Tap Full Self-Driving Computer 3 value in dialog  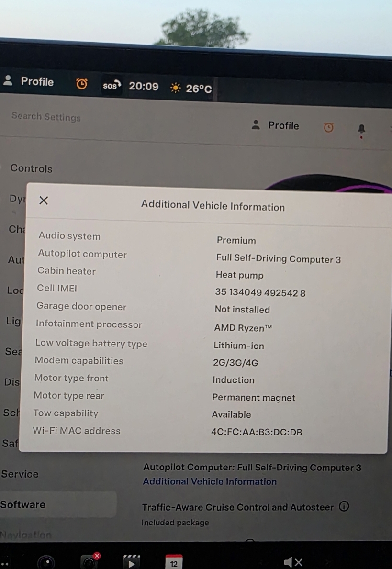point(279,259)
